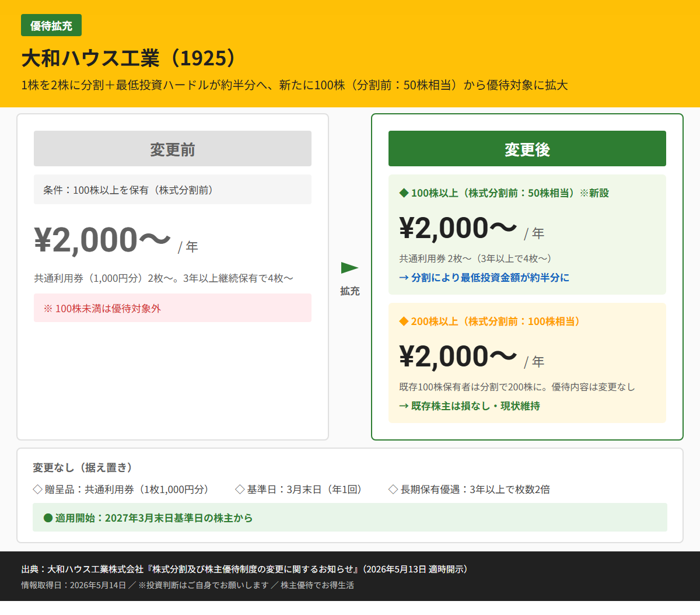Viewport: 700px width, 615px height.
Task: Click the footer text 情報取得日：2026年5月14日
Action: pyautogui.click(x=73, y=585)
